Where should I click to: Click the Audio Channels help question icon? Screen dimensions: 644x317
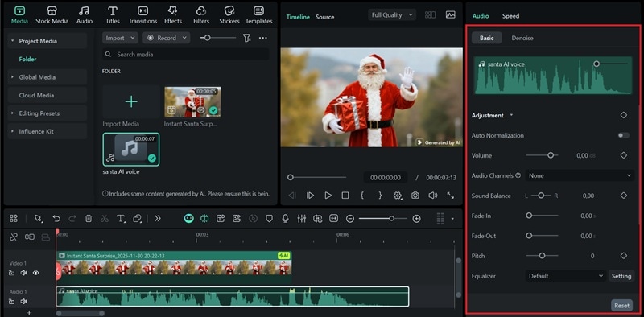(518, 175)
